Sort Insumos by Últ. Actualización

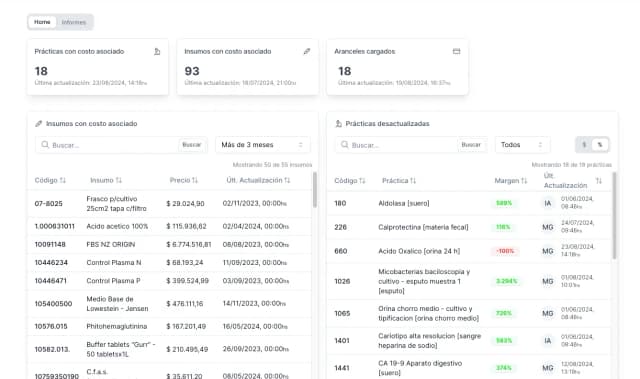pyautogui.click(x=258, y=180)
